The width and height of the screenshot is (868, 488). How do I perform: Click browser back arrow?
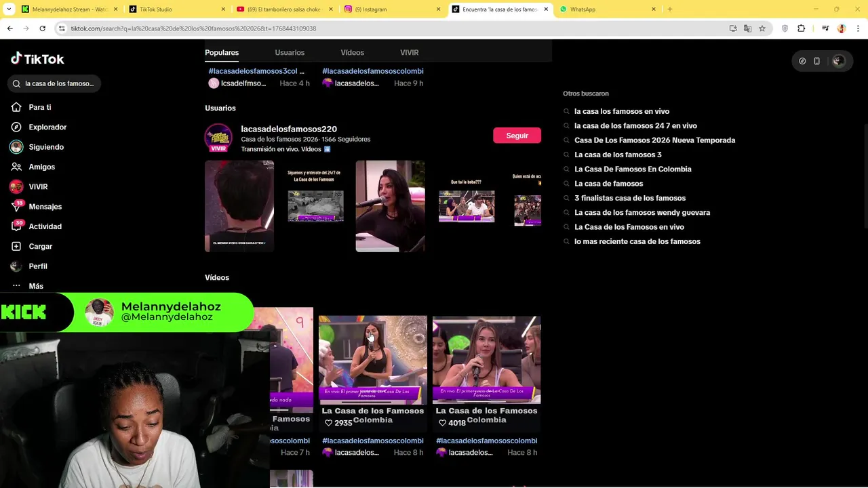pyautogui.click(x=9, y=28)
